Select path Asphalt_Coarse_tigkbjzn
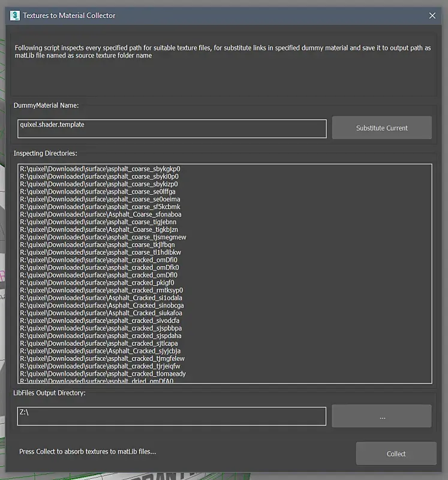The height and width of the screenshot is (480, 448). click(99, 230)
